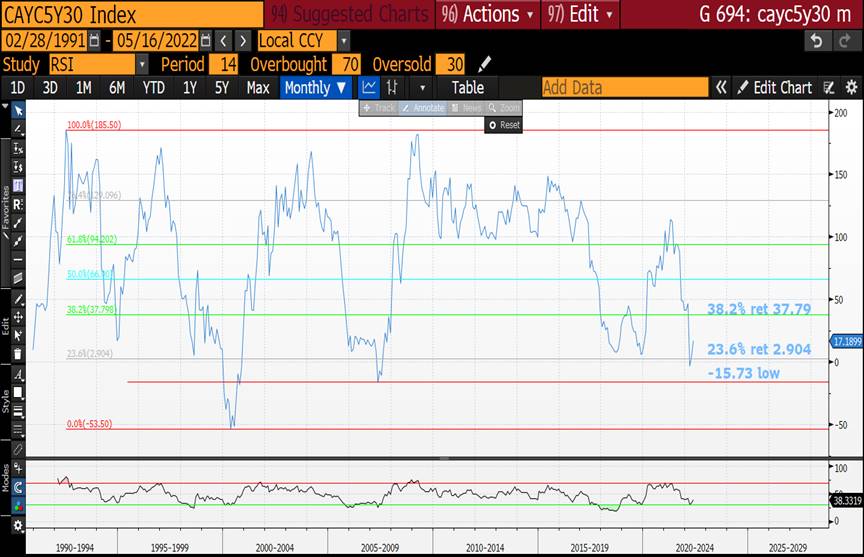Edit RSI study parameters pencil icon
This screenshot has height=557, width=864.
[x=484, y=64]
